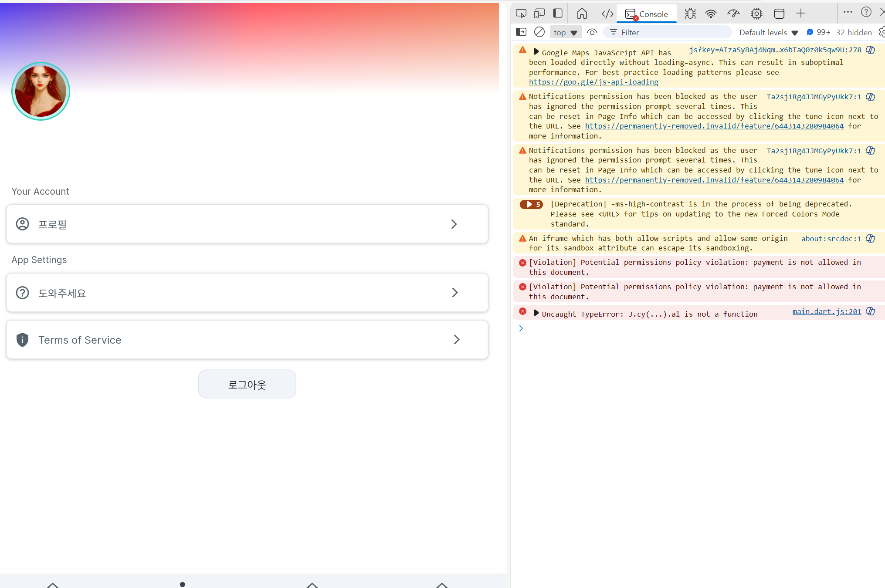Screen dimensions: 885x588
Task: Toggle device emulation icon in DevTools
Action: [539, 14]
